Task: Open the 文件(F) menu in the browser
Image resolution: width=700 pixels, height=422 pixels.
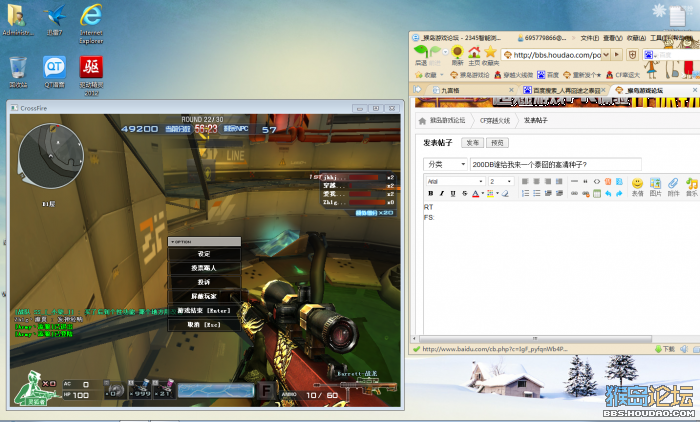Action: click(x=590, y=38)
